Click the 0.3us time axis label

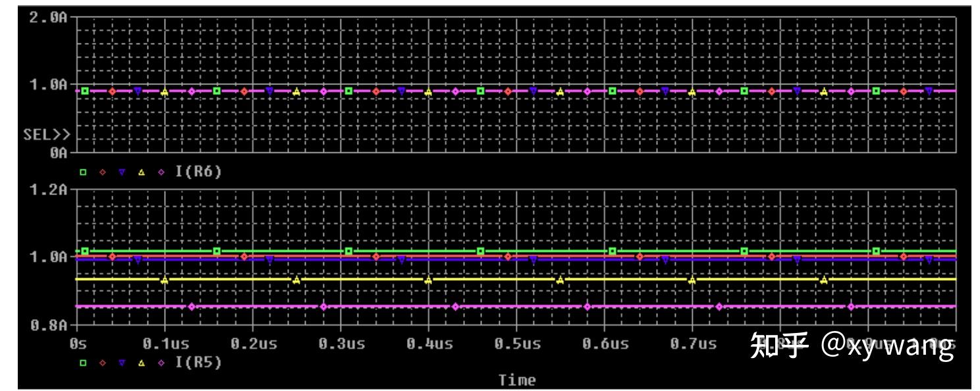pos(341,344)
